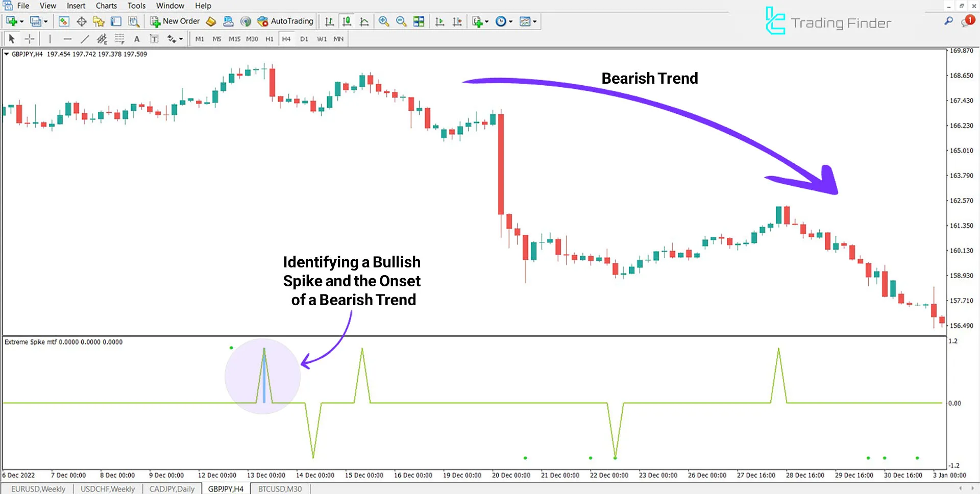Toggle AutoTrading on

click(286, 21)
